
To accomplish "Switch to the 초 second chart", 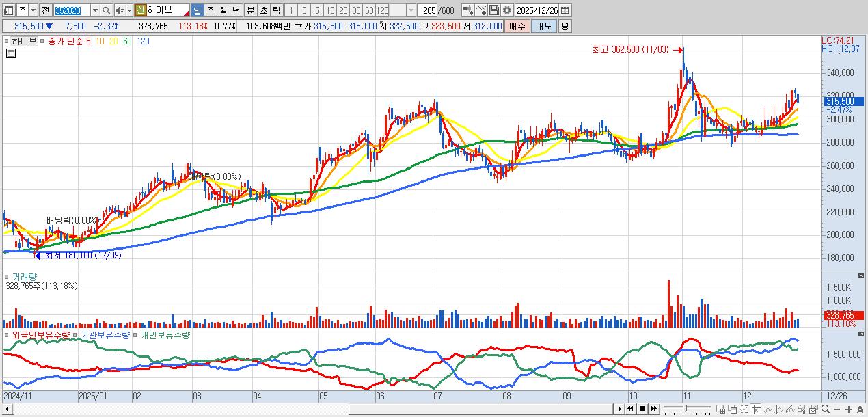I will pyautogui.click(x=264, y=10).
